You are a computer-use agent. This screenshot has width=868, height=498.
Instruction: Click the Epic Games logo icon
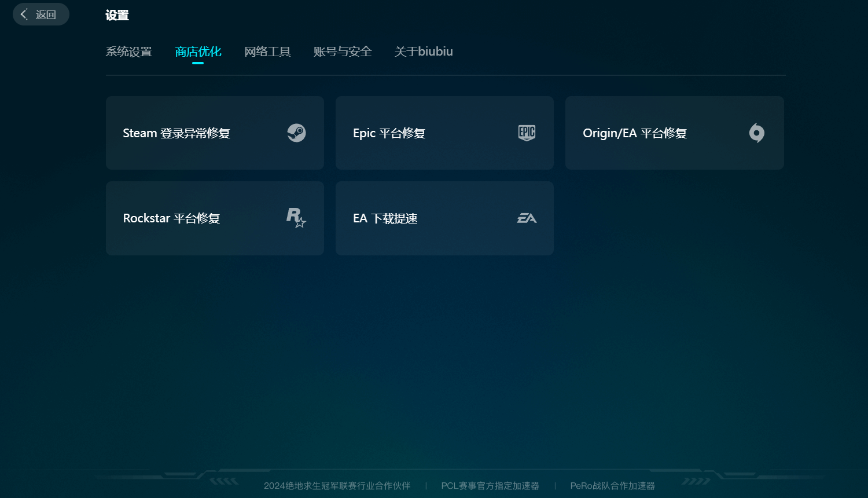[527, 133]
